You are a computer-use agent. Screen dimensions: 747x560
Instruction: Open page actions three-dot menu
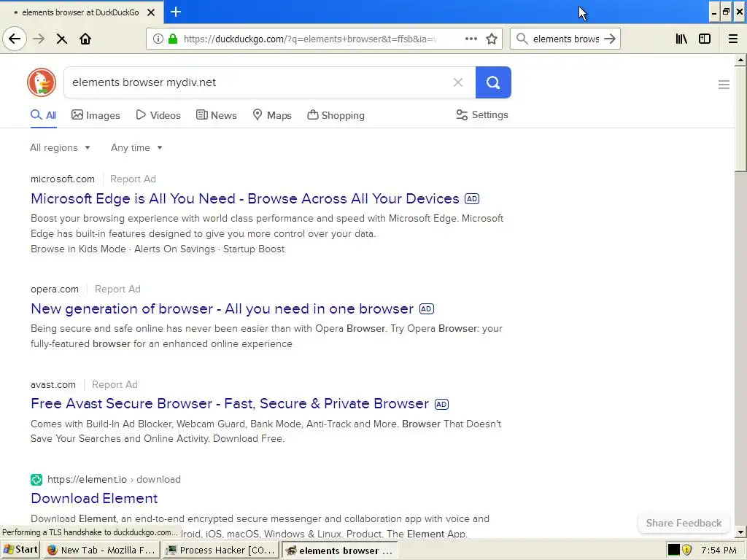(x=471, y=39)
